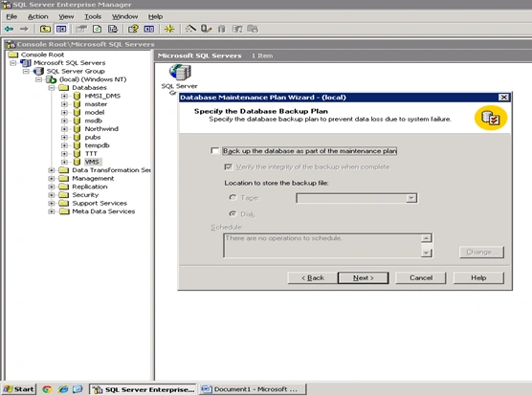The image size is (532, 396).
Task: Expand the Management folder node
Action: pos(52,179)
